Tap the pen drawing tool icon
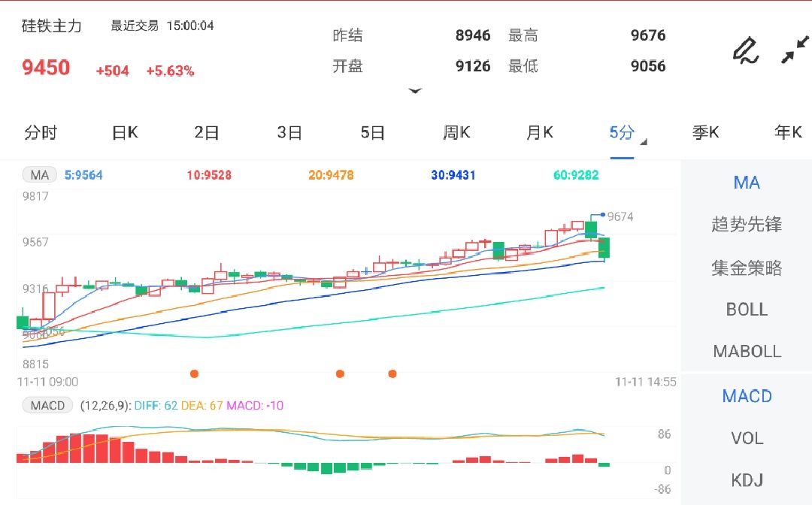 (746, 50)
